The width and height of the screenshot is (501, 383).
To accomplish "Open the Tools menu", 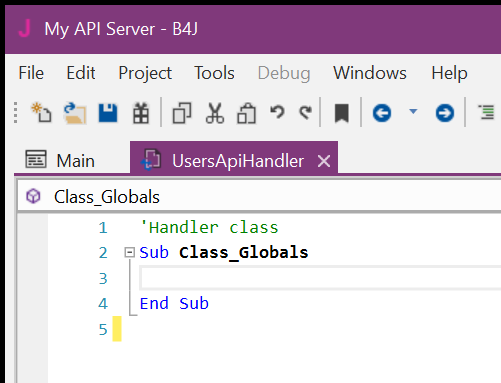I will [214, 73].
